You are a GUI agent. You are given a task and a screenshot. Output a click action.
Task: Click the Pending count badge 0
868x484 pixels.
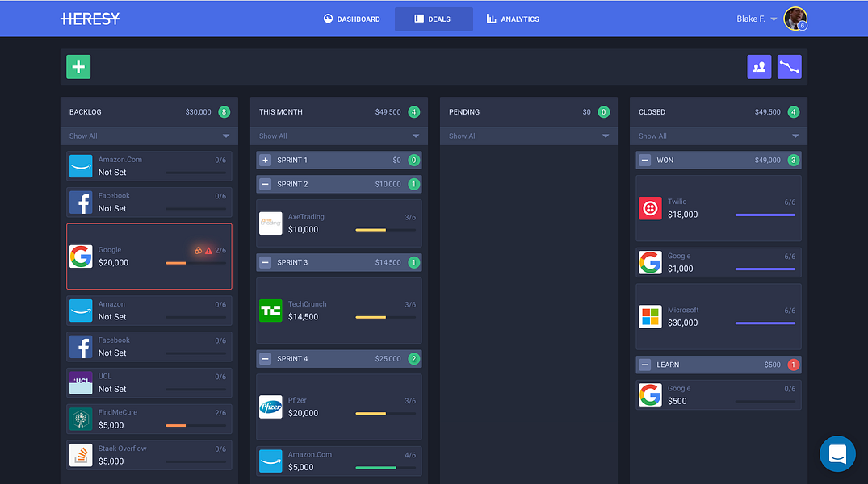click(604, 112)
